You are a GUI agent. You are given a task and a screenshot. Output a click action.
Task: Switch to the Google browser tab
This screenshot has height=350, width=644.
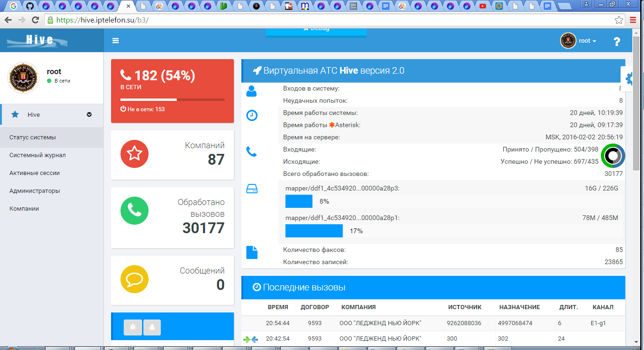(x=14, y=6)
